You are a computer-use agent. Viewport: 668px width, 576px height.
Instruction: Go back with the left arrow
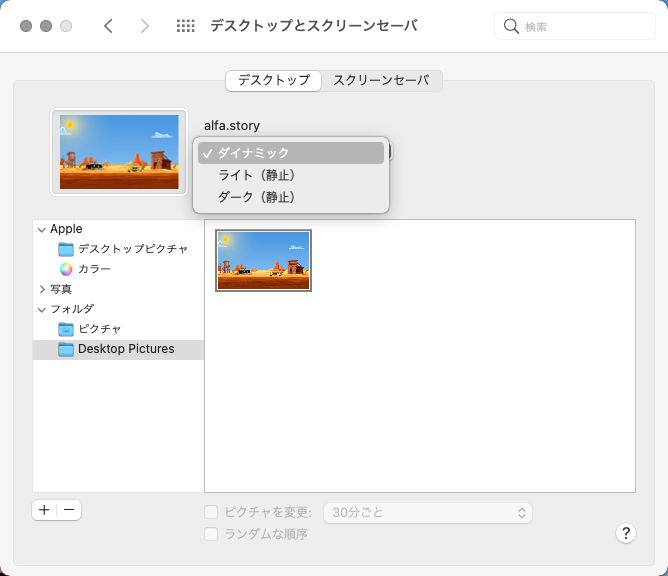click(109, 26)
